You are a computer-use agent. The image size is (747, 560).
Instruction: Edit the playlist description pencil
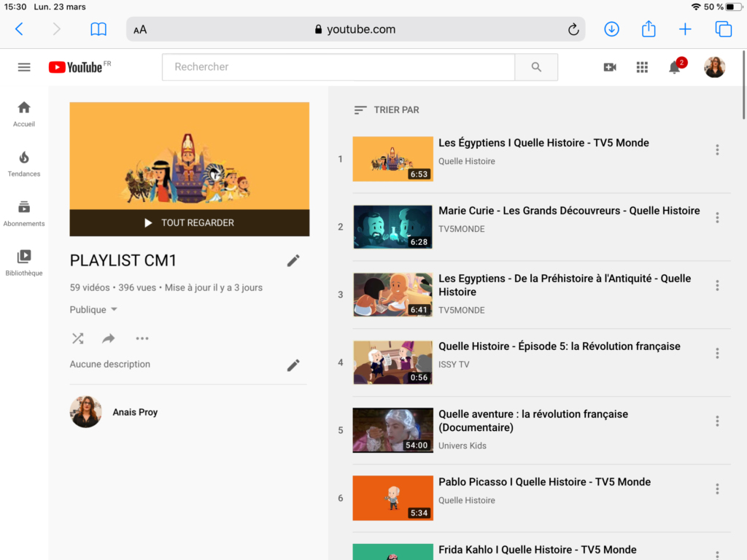[x=293, y=365]
